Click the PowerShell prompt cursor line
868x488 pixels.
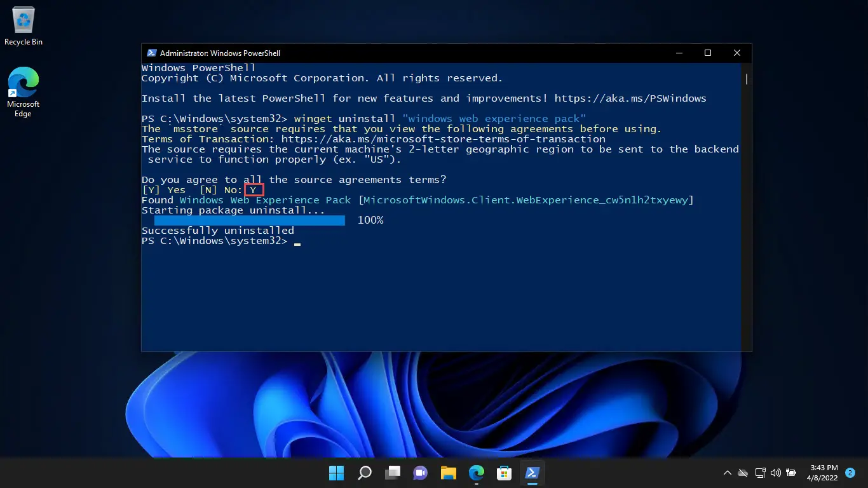(220, 241)
